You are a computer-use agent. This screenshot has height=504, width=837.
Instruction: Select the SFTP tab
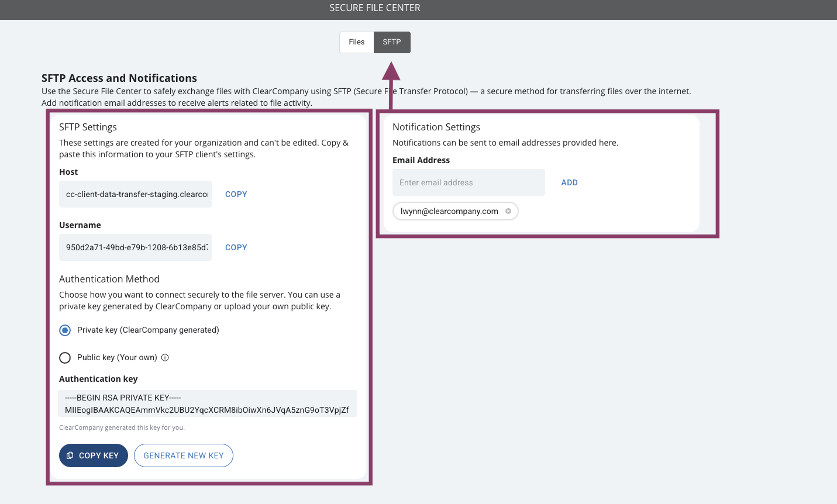[392, 42]
